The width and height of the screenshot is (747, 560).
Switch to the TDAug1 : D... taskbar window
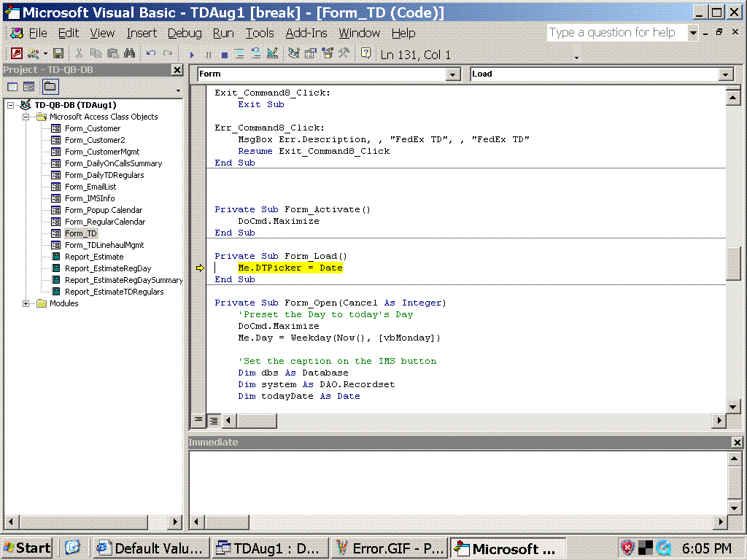point(271,548)
